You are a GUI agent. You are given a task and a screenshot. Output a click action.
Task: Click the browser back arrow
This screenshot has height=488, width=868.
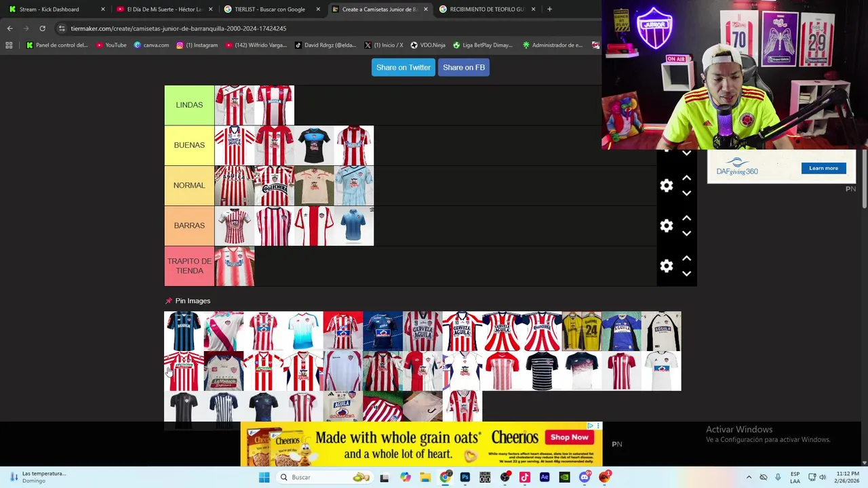9,28
